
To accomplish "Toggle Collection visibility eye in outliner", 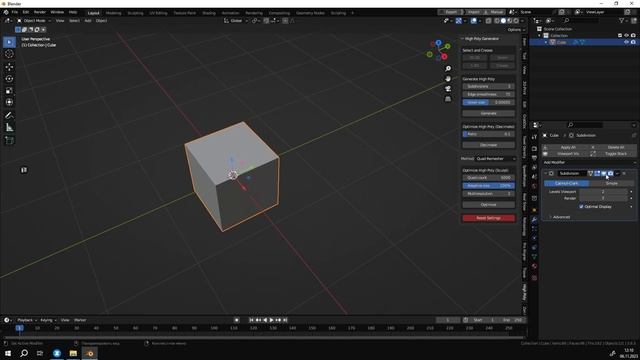I will (x=626, y=36).
